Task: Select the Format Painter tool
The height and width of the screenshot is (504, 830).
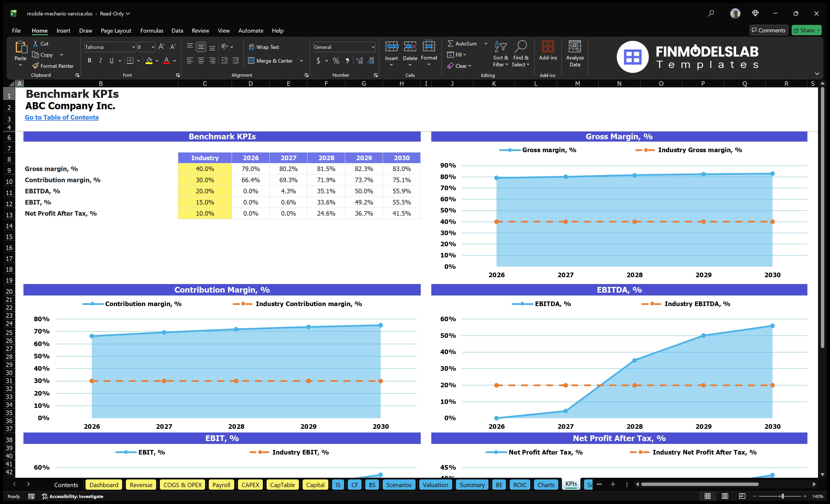Action: tap(53, 66)
